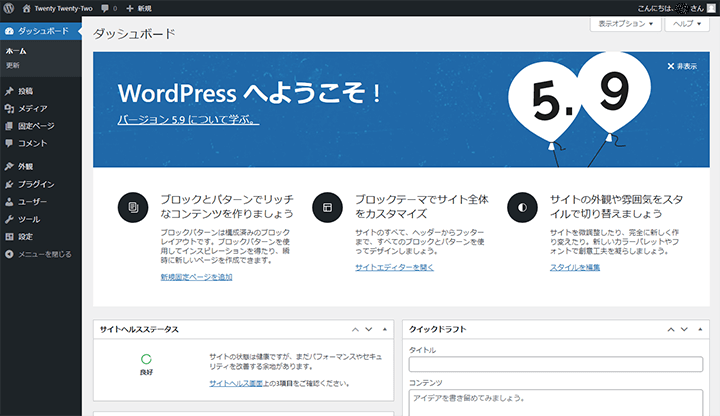
Task: Select 更新 submenu under dashboard
Action: 13,64
